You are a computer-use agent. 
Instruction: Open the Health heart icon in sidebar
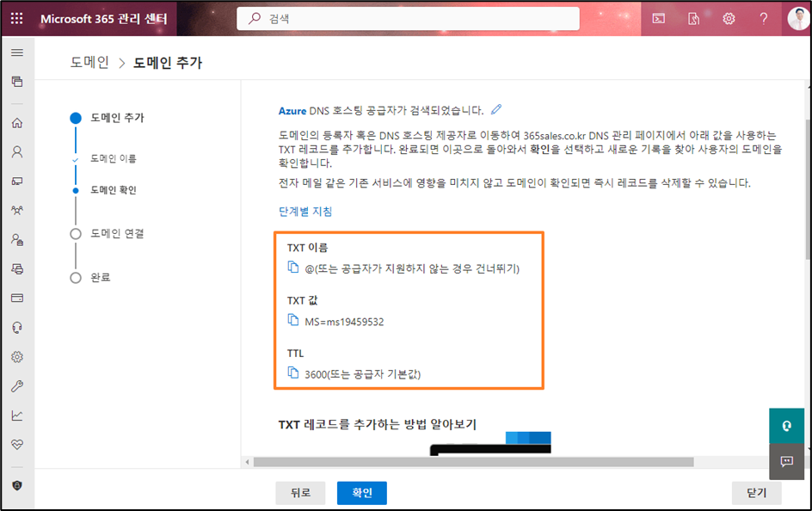(x=17, y=444)
